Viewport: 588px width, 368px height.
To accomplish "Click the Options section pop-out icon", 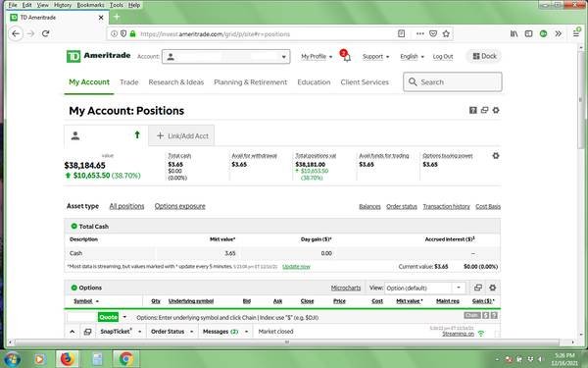I will click(x=478, y=288).
